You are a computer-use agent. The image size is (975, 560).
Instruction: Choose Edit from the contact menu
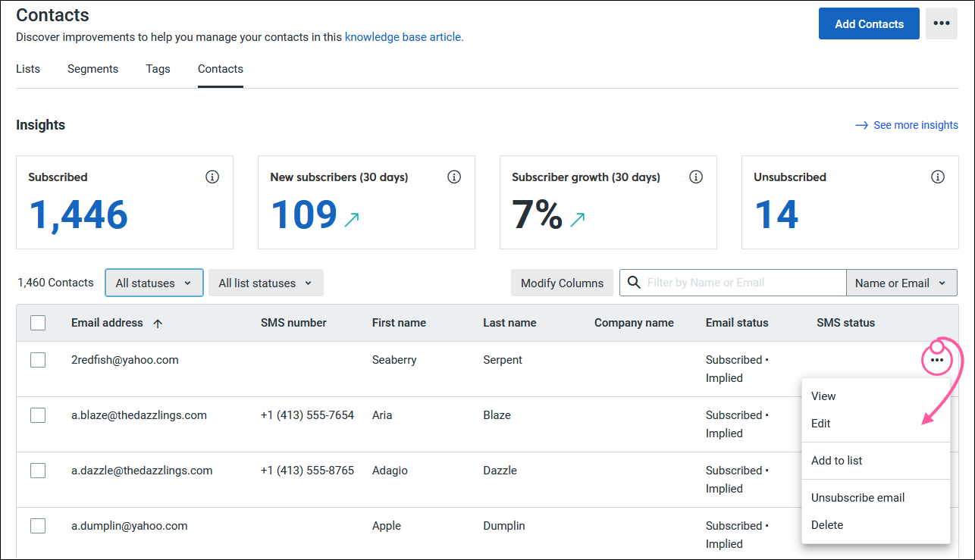tap(876, 424)
